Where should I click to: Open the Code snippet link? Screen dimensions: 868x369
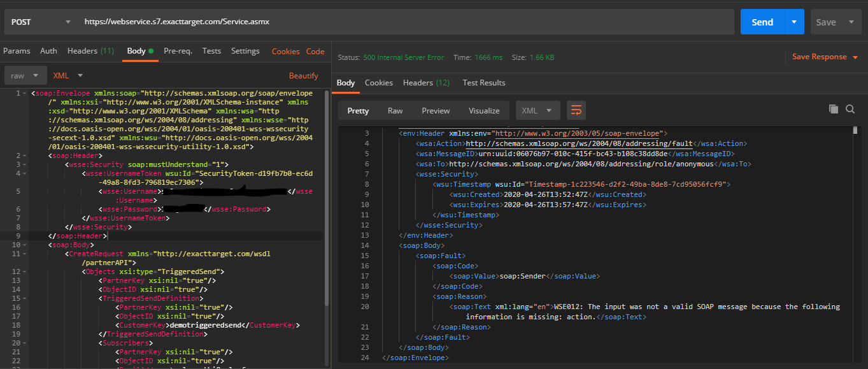pos(315,52)
